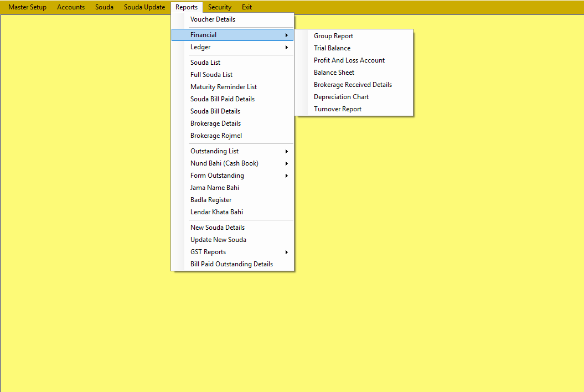The height and width of the screenshot is (392, 584).
Task: Expand the GST Reports submenu
Action: pyautogui.click(x=232, y=252)
